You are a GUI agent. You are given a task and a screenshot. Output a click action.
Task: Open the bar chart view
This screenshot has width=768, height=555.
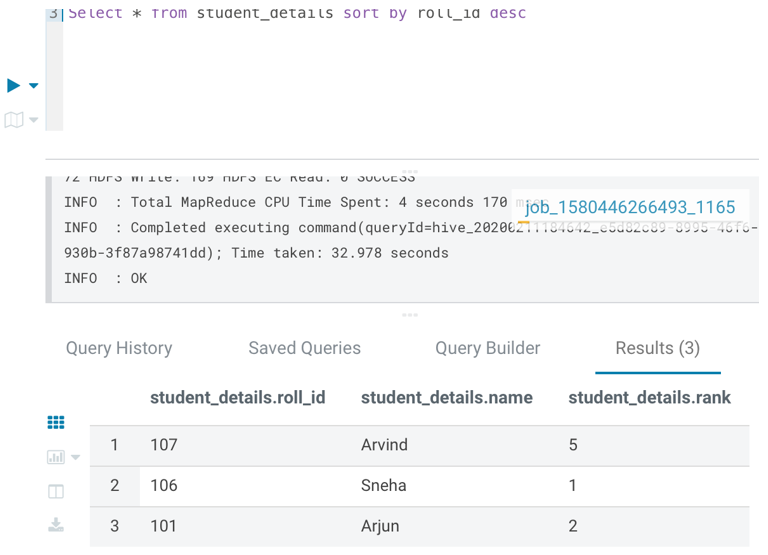click(x=55, y=457)
